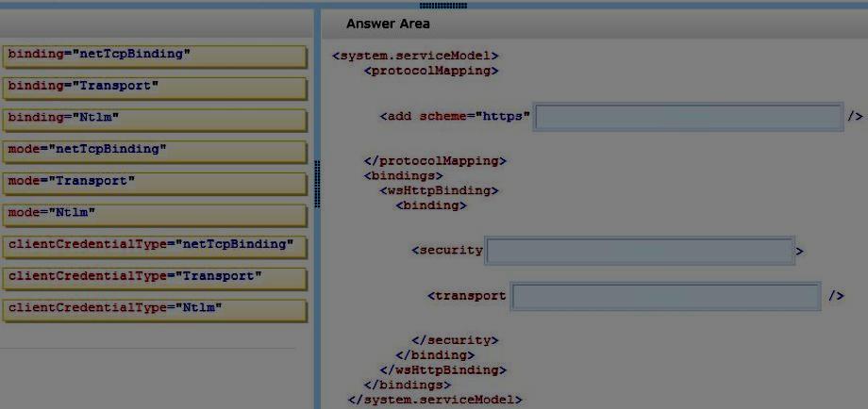Select the clientCredentialType="Ntlm" option
Viewport: 868px width, 409px height.
coord(154,311)
